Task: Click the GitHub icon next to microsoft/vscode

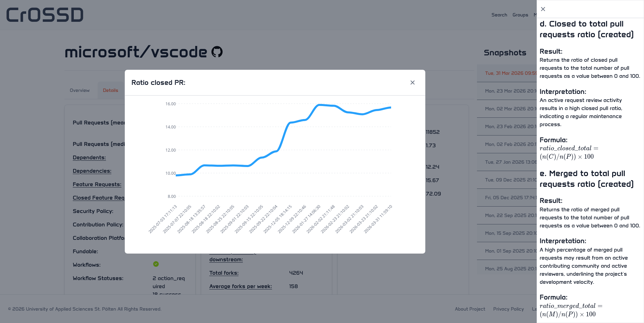Action: 217,52
